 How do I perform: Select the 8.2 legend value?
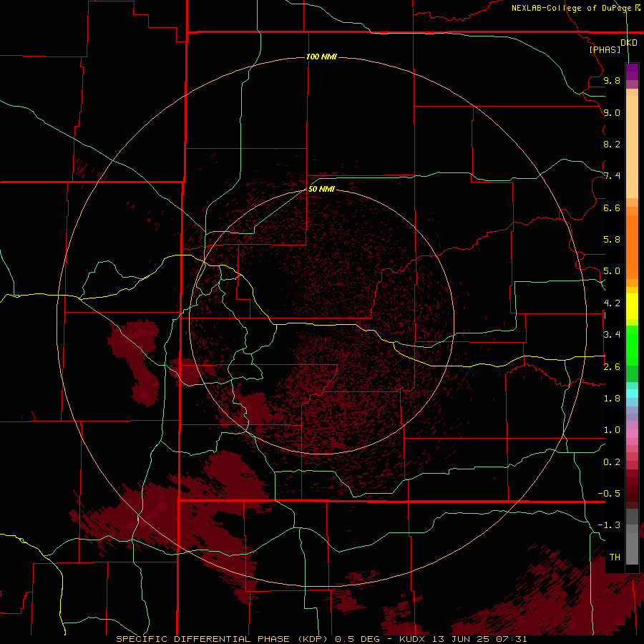[x=612, y=144]
